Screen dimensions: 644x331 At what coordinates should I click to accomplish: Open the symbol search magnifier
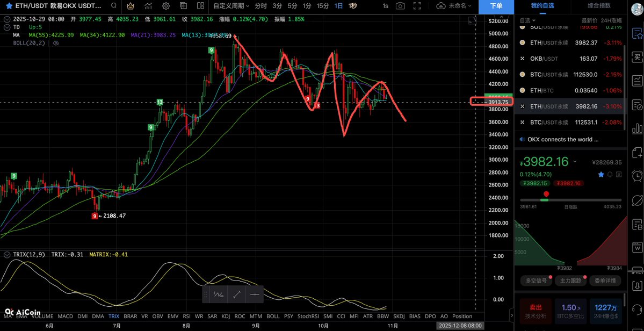(113, 6)
